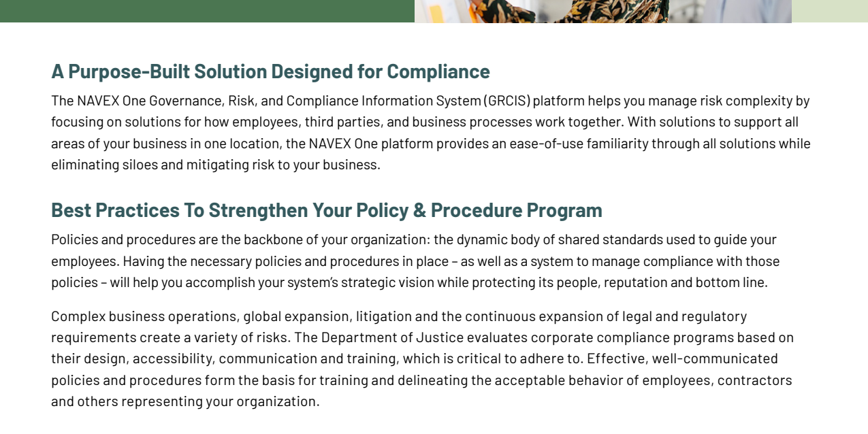Click the dark green banner at the top
This screenshot has width=868, height=434.
pyautogui.click(x=207, y=11)
